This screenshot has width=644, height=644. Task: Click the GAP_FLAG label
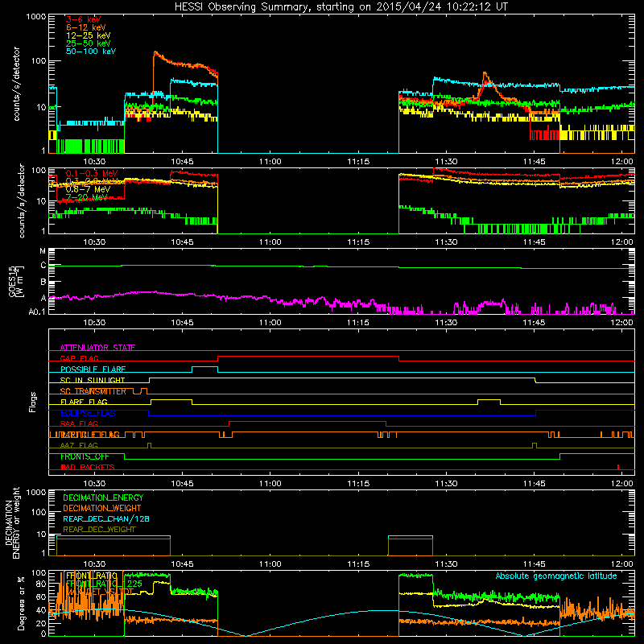pos(79,358)
